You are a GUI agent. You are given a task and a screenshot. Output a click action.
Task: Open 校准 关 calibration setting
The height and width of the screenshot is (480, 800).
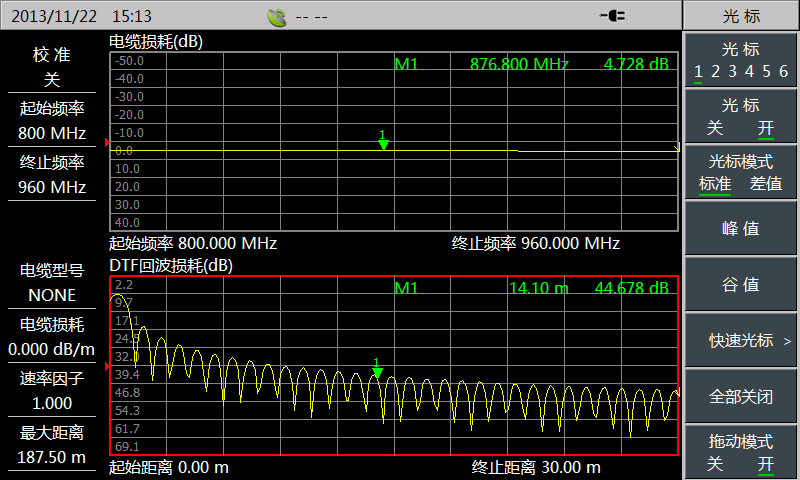pyautogui.click(x=52, y=67)
